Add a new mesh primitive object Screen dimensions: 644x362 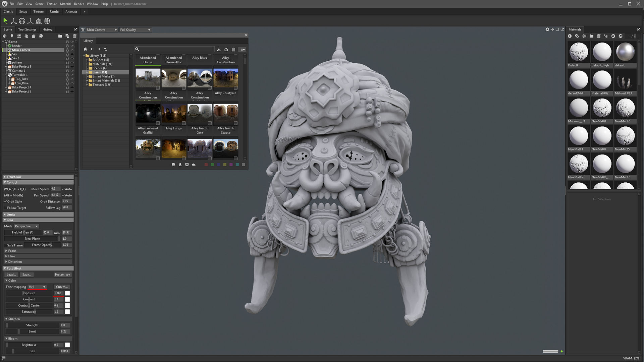tap(5, 36)
